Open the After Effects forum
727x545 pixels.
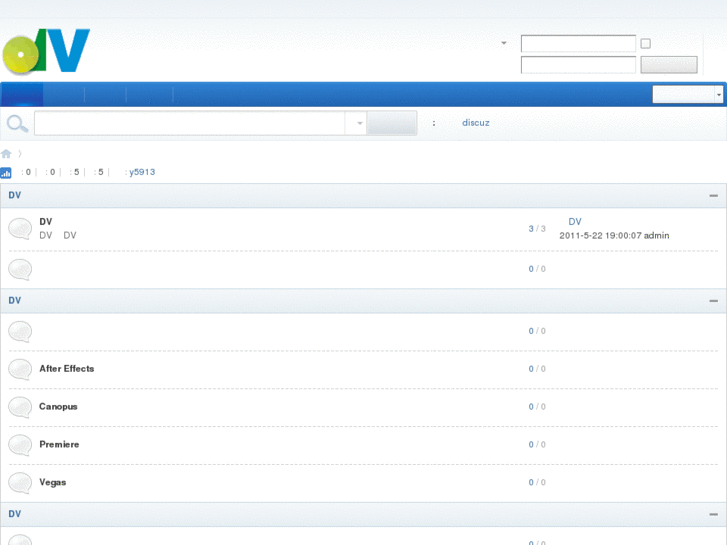point(67,369)
